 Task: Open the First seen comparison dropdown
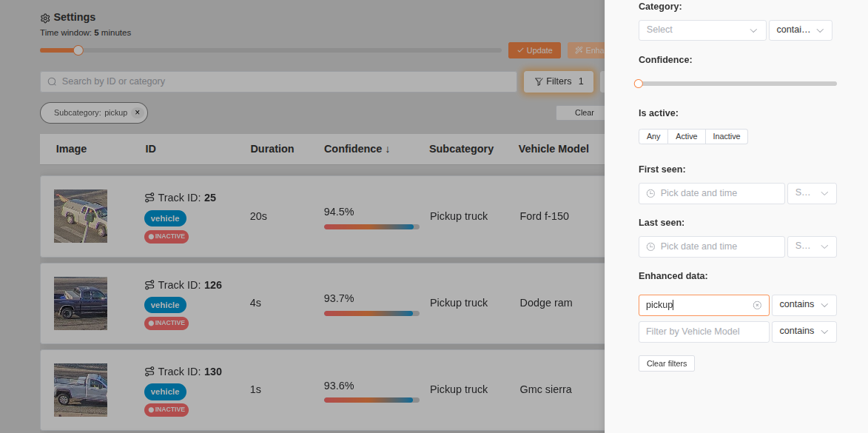click(x=812, y=193)
